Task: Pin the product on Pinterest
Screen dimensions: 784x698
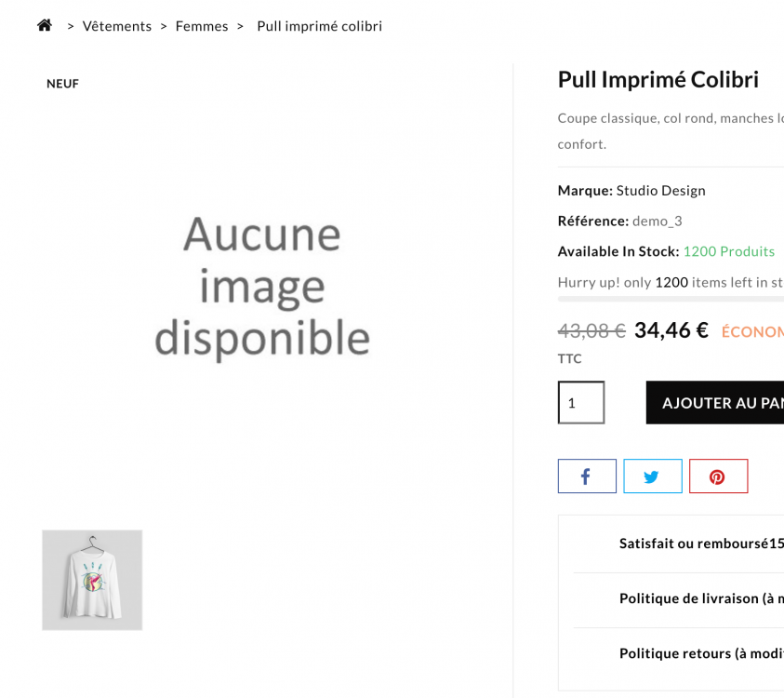Action: (718, 476)
